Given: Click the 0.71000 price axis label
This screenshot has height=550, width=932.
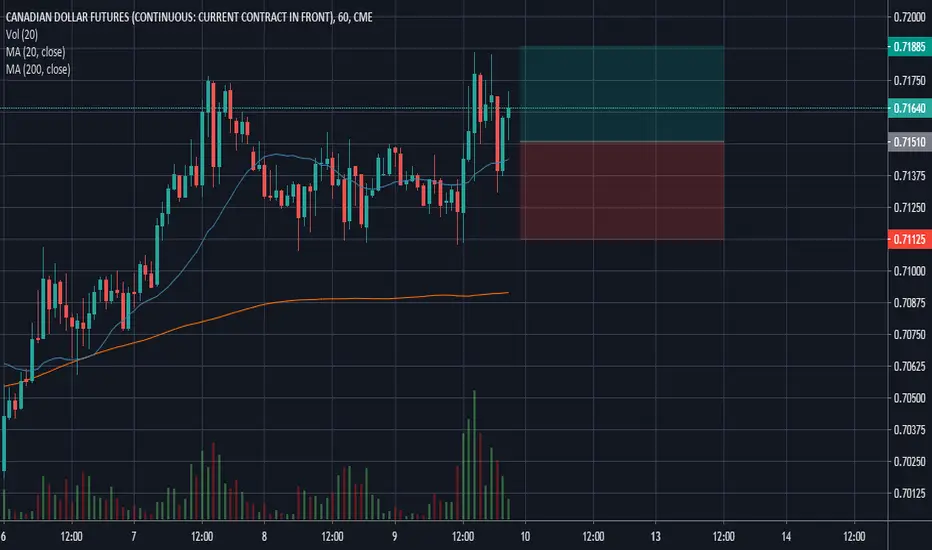Looking at the screenshot, I should point(909,271).
